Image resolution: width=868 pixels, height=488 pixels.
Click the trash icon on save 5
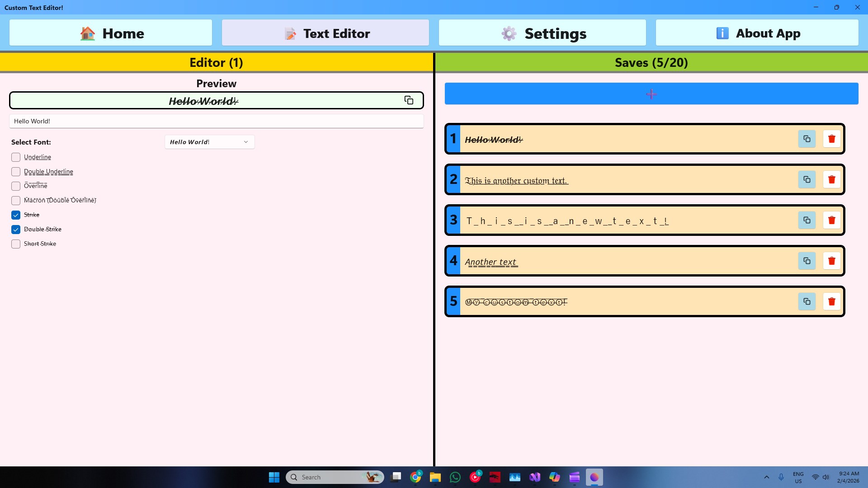point(831,301)
